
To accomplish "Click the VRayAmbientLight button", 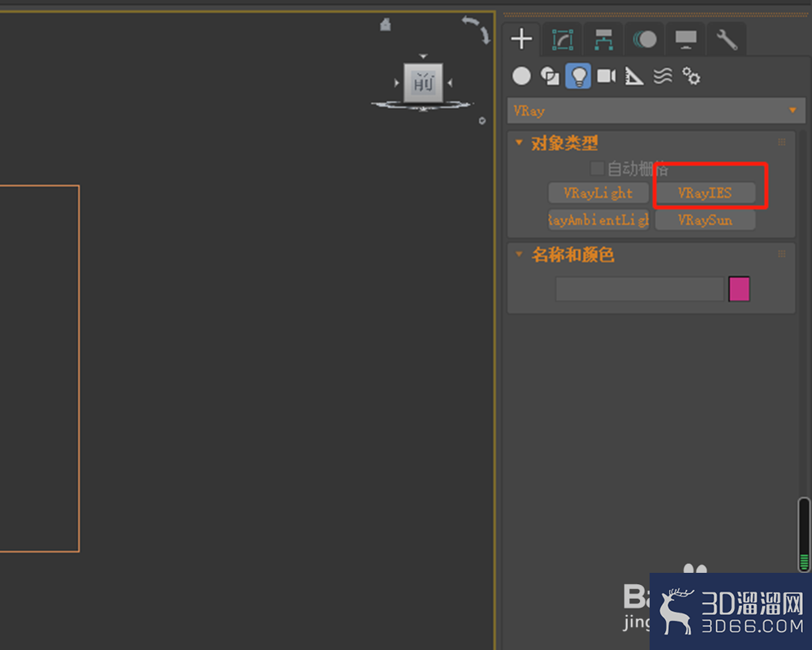I will coord(598,219).
